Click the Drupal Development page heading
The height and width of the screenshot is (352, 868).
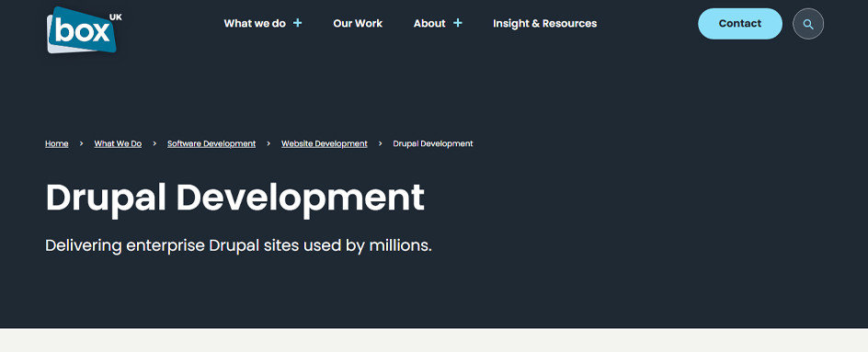234,199
